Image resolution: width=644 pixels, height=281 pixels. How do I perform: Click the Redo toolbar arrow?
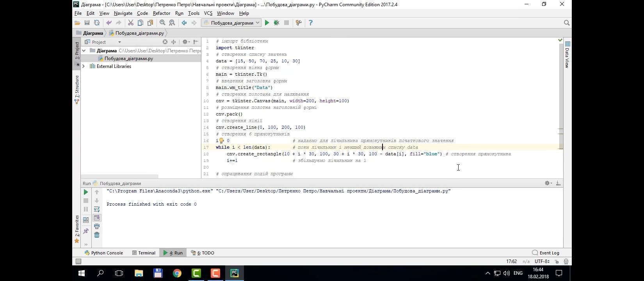pyautogui.click(x=119, y=23)
